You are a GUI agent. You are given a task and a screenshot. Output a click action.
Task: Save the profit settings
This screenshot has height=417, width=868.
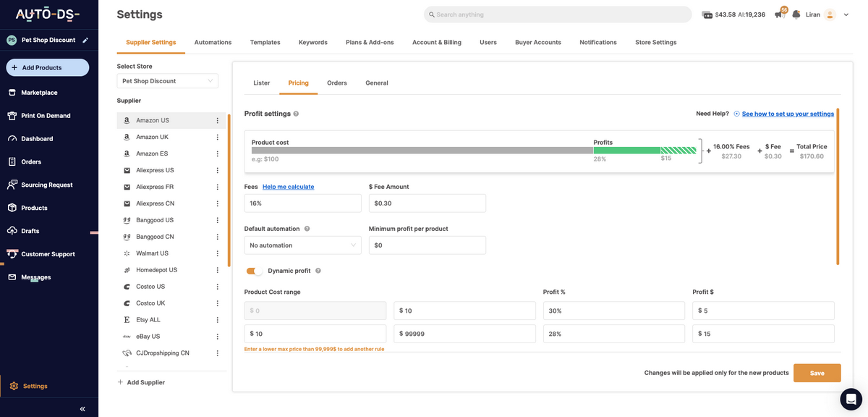pos(817,373)
